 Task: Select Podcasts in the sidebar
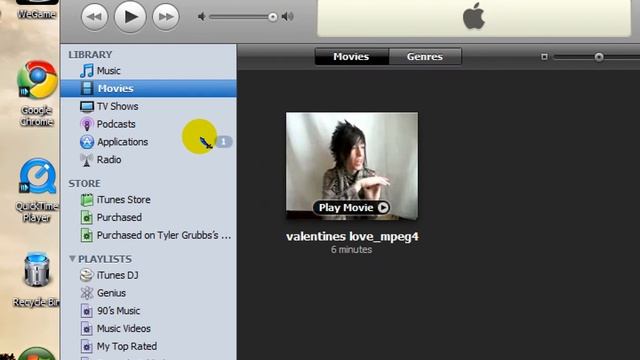tap(116, 124)
